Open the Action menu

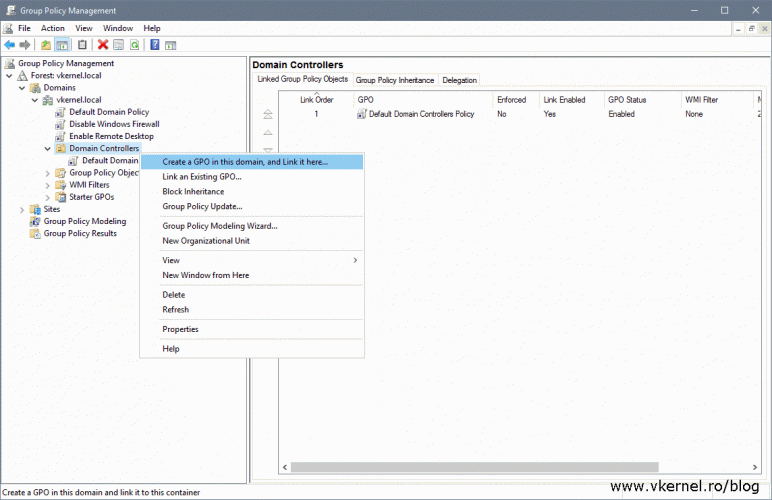(x=53, y=28)
